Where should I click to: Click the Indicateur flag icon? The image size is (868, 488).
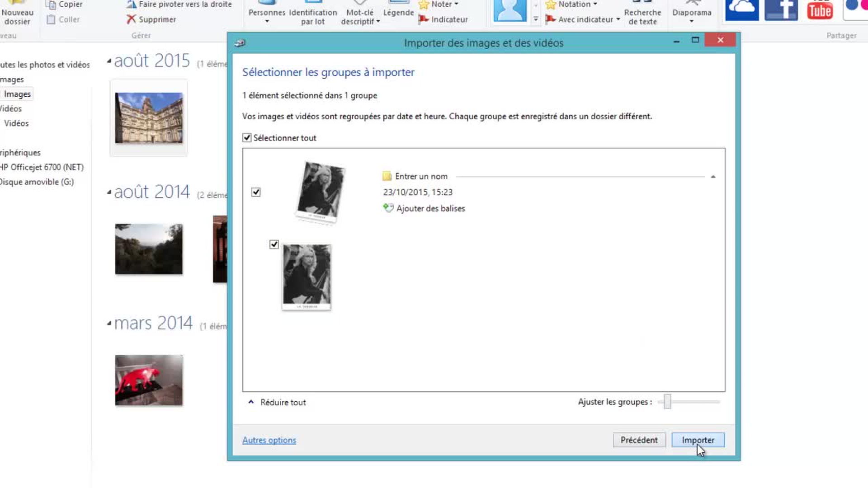(x=424, y=19)
